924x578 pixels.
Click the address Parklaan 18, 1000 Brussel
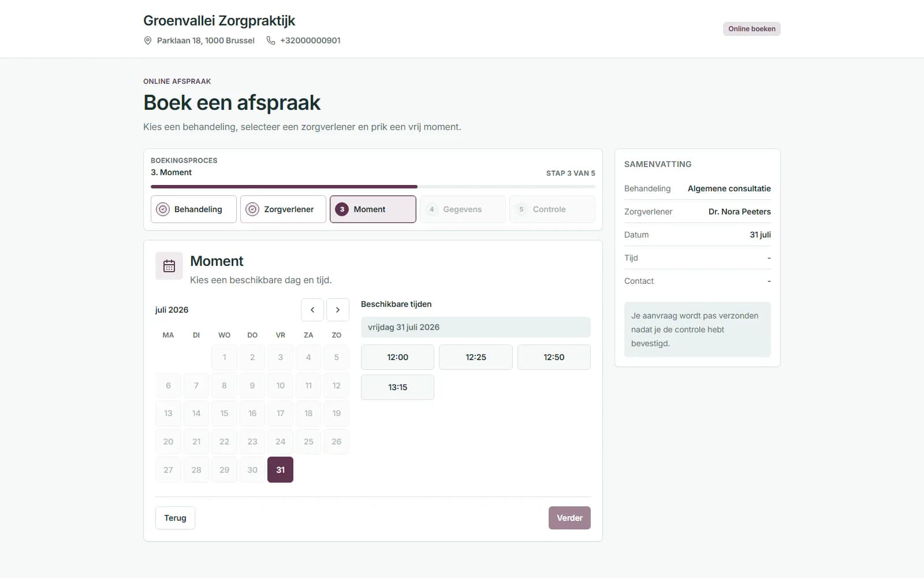(x=206, y=40)
